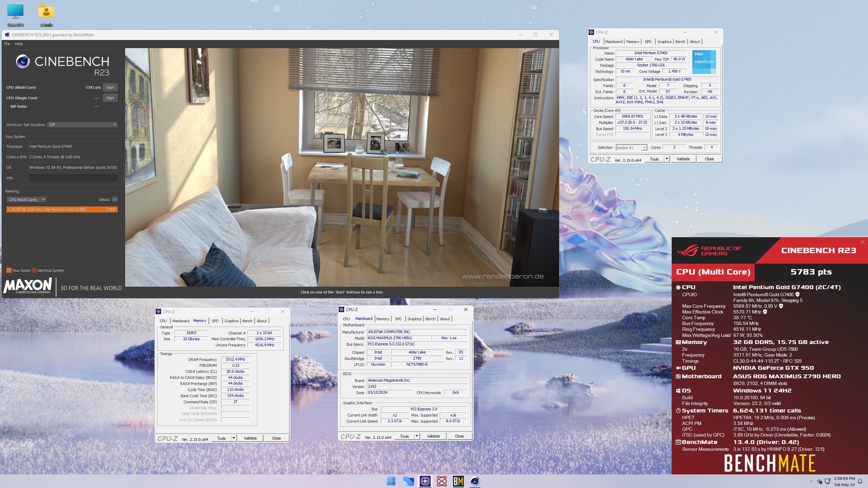Switch to the Mainboard tab in CPU window
Viewport: 868px width, 488px height.
614,42
